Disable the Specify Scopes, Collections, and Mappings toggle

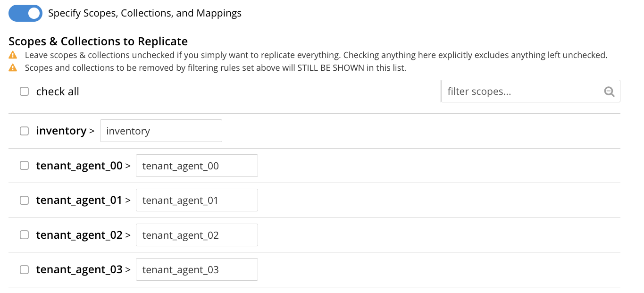[25, 13]
